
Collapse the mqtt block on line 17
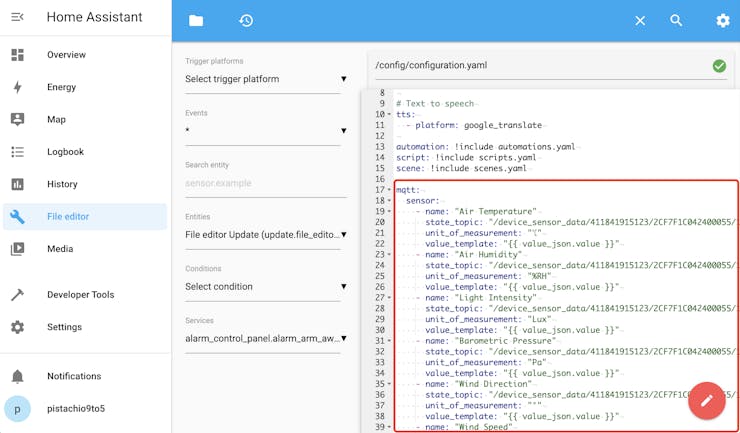tap(390, 190)
